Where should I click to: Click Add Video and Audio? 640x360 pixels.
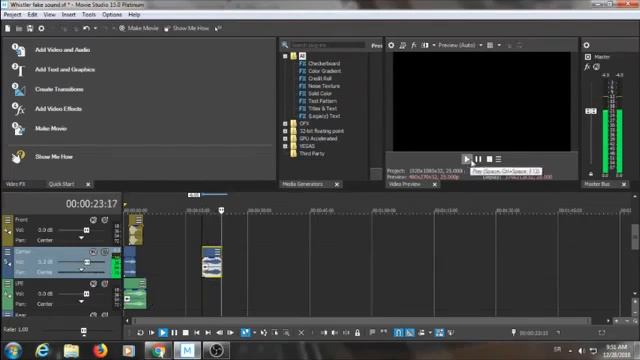click(x=62, y=50)
